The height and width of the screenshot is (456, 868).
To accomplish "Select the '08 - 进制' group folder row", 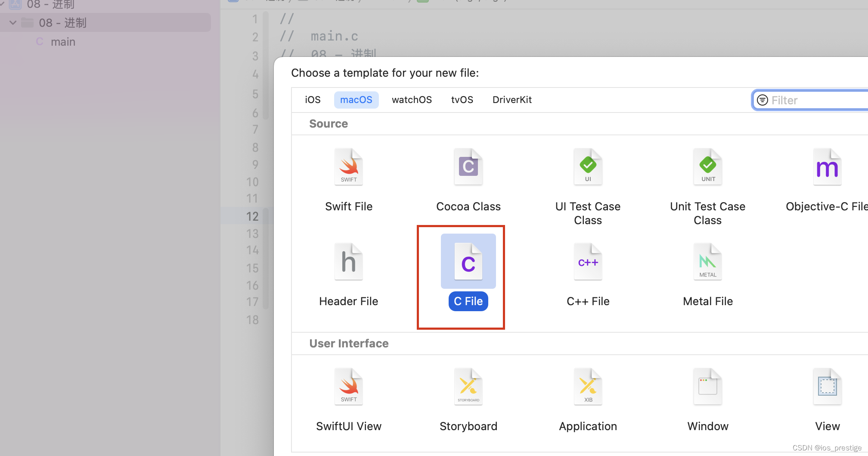I will pos(105,22).
